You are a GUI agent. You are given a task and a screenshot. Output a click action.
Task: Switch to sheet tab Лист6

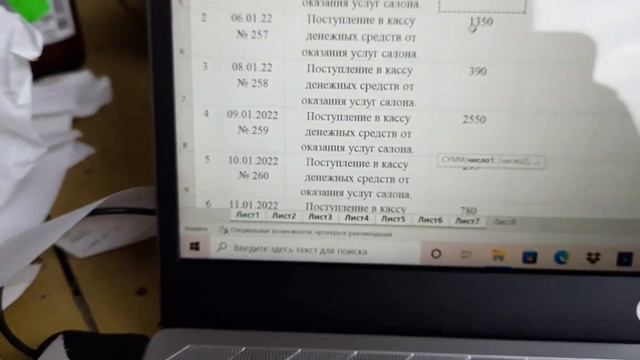[x=430, y=220]
